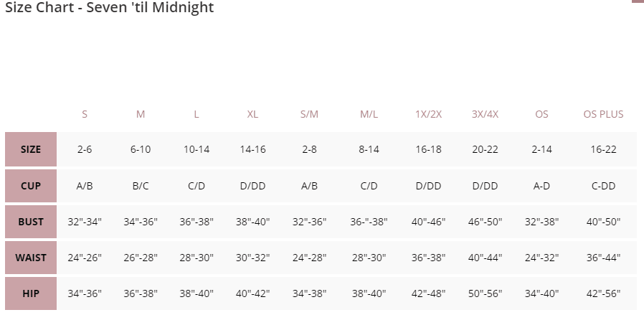The width and height of the screenshot is (644, 315).
Task: Click the S/M column header
Action: [309, 114]
